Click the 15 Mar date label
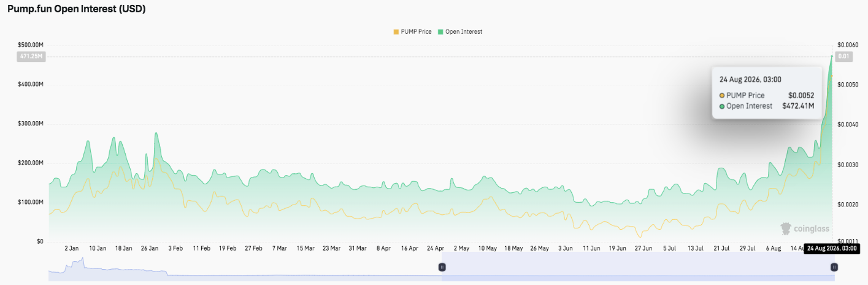The width and height of the screenshot is (868, 285). coord(305,249)
